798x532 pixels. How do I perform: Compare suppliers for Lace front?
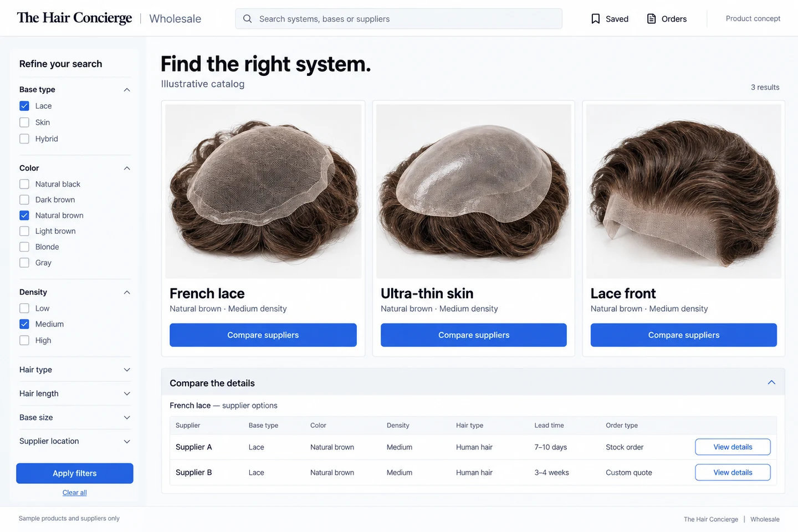pos(684,335)
